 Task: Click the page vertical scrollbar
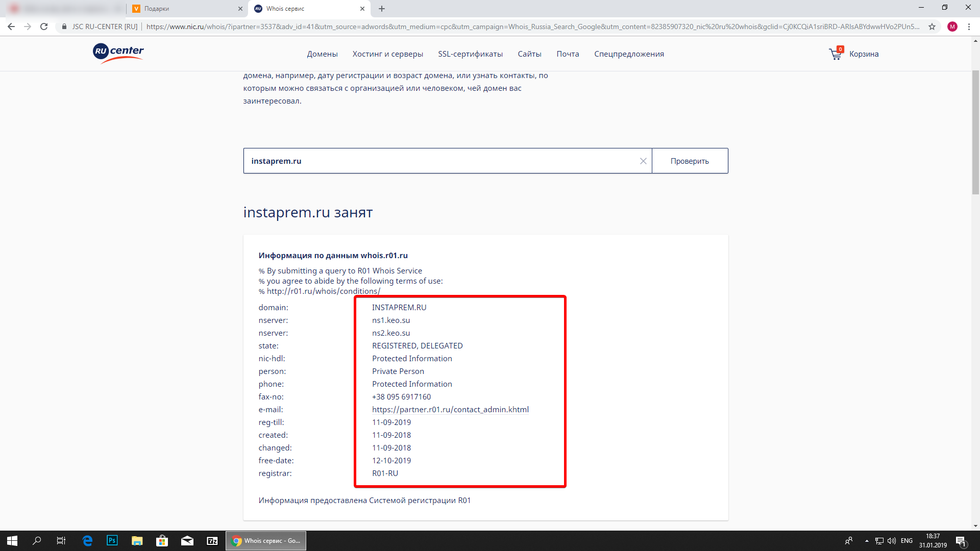click(x=975, y=133)
